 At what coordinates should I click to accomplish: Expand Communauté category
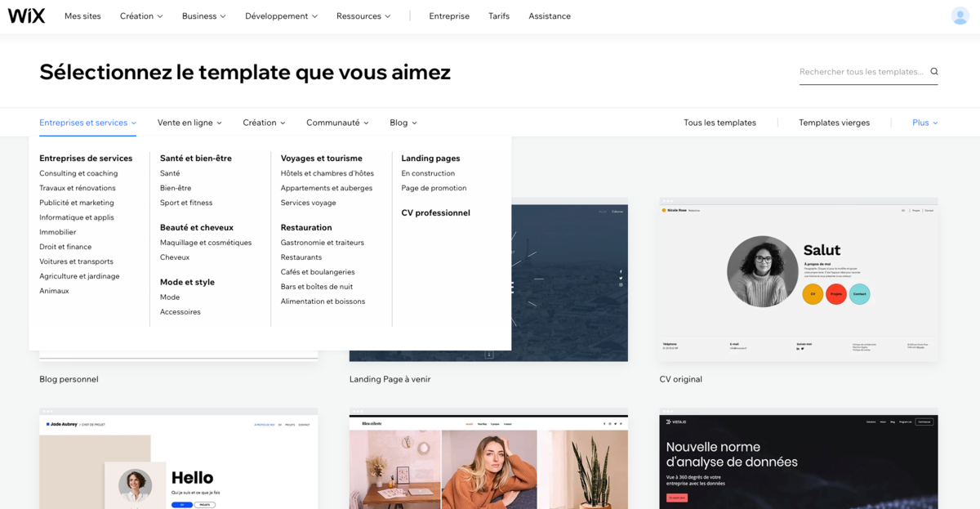pyautogui.click(x=337, y=123)
